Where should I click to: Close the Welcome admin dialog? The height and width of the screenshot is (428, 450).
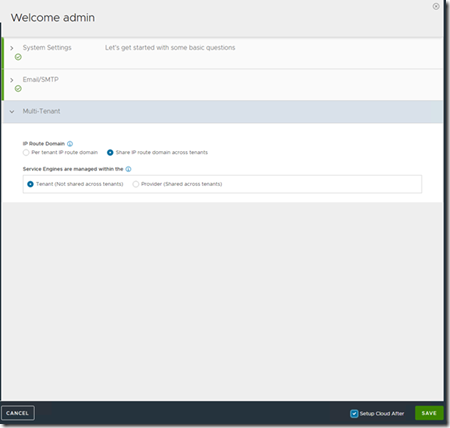coord(436,6)
